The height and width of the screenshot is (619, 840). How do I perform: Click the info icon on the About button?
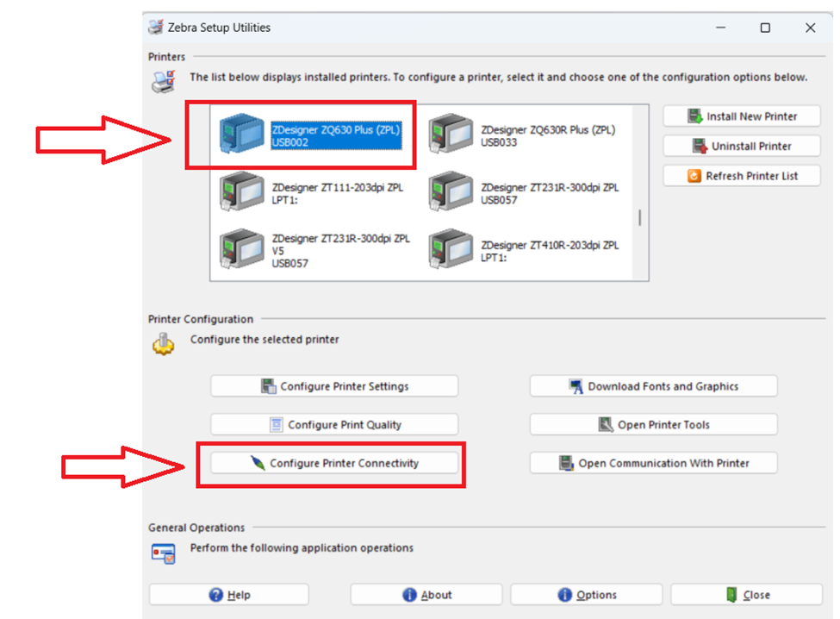click(408, 594)
